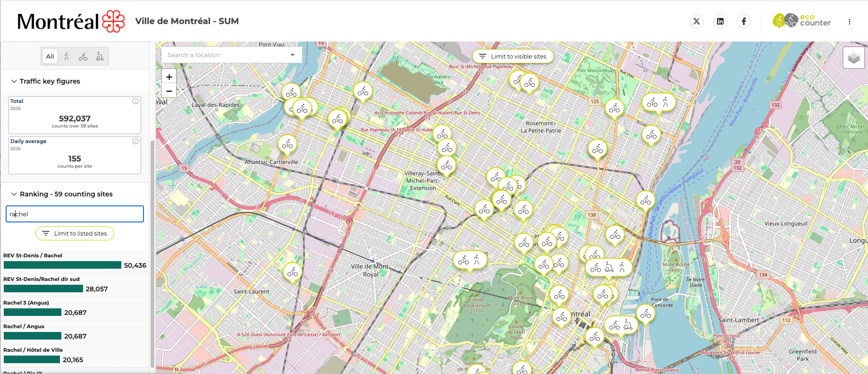The image size is (868, 374).
Task: Select REV St-Denis / Rachel ranking bar
Action: pos(62,265)
